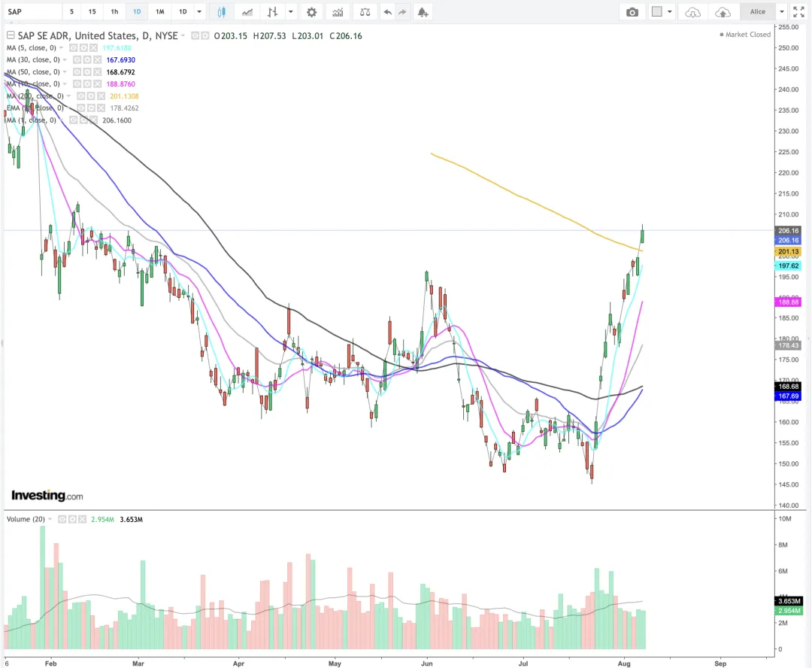Screen dimensions: 812x668
Task: Toggle eye for MA 188.8760 row
Action: [x=77, y=84]
